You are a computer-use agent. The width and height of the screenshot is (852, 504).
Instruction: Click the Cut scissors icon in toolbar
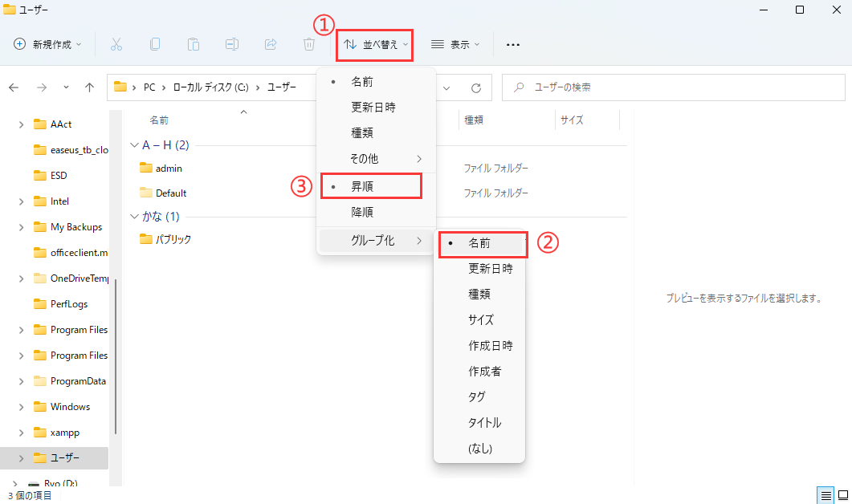(116, 45)
